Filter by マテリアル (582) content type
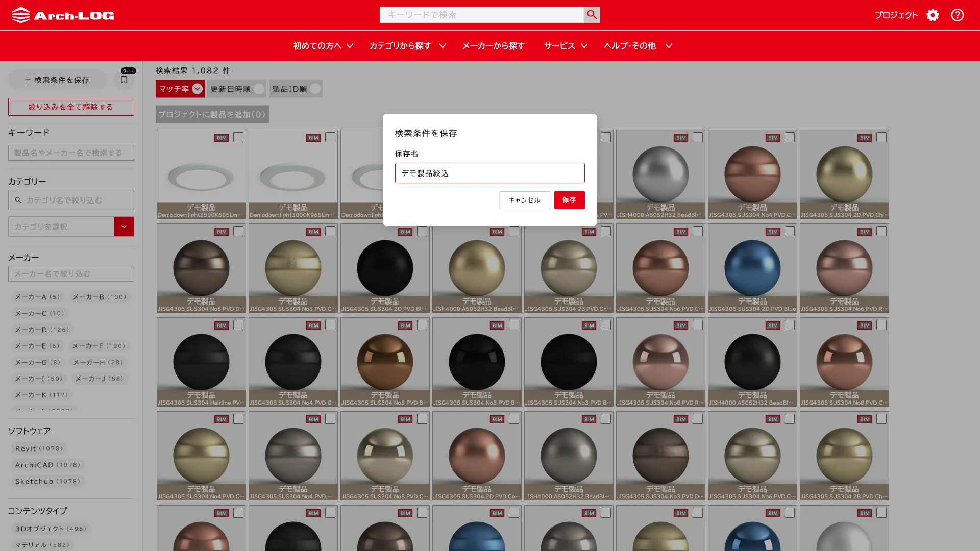 point(42,545)
